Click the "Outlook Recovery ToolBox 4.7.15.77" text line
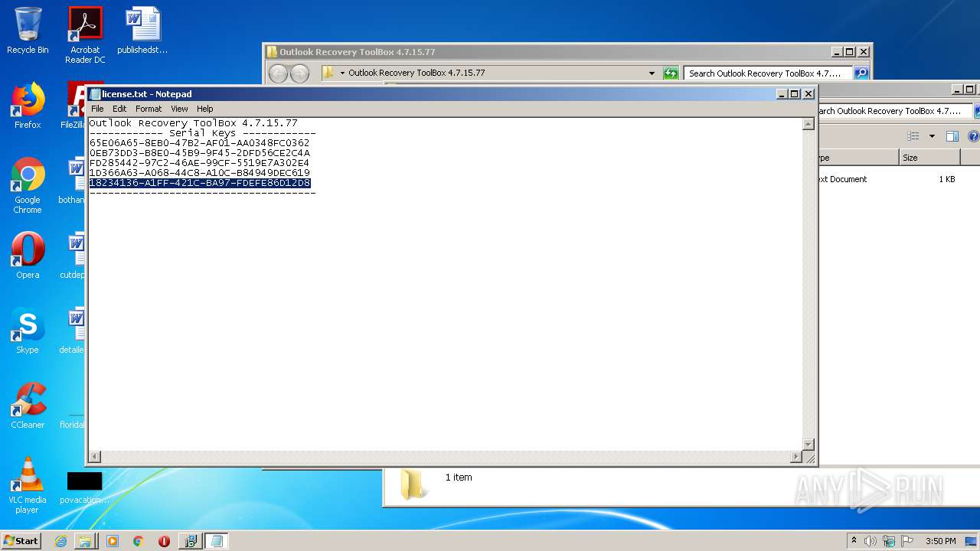This screenshot has width=980, height=551. tap(193, 123)
